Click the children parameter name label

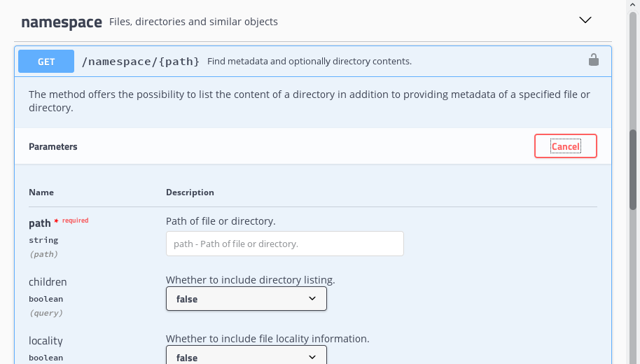(48, 282)
